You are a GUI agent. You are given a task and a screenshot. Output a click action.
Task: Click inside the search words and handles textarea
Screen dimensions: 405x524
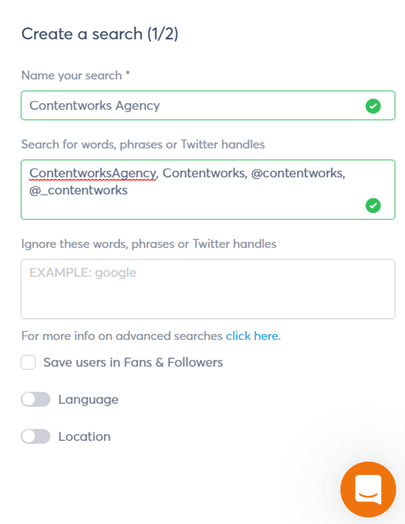pos(208,189)
